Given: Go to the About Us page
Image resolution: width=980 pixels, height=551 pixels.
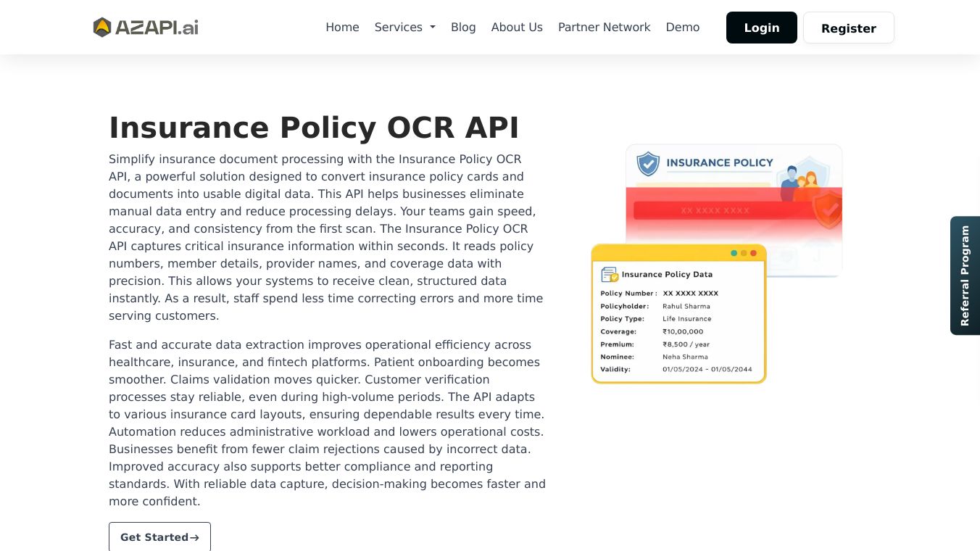Looking at the screenshot, I should tap(517, 27).
